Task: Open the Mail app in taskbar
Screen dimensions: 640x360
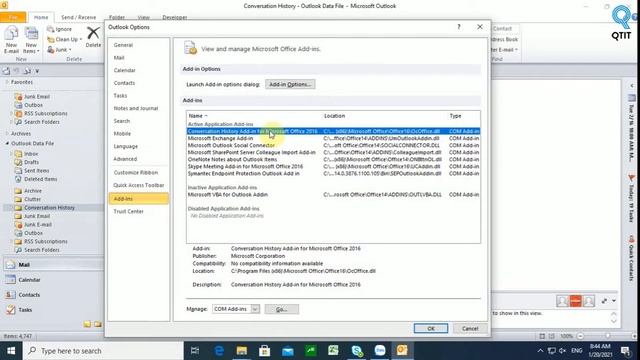Action: [x=288, y=351]
